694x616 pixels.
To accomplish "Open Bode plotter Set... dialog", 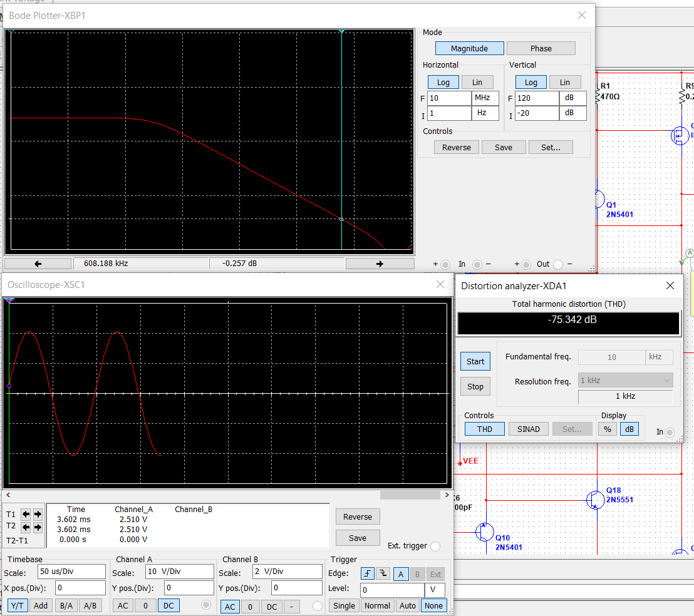I will tap(551, 147).
